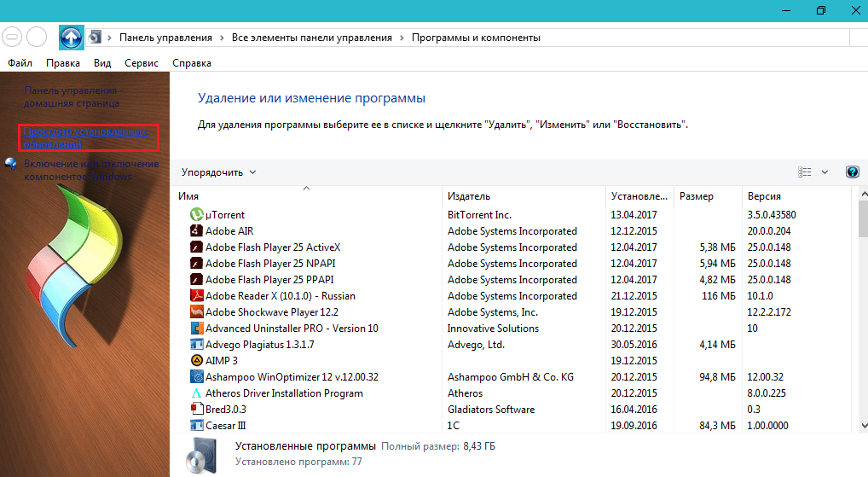The image size is (868, 477).
Task: Click the forward navigation button
Action: click(37, 37)
